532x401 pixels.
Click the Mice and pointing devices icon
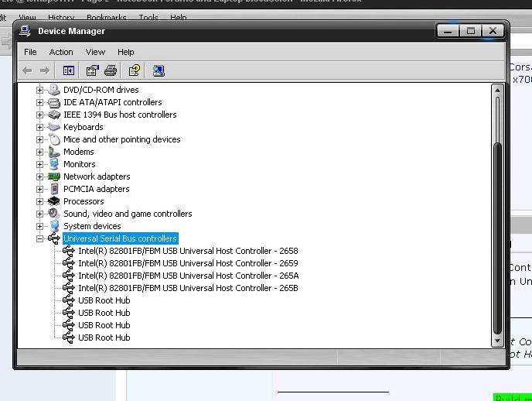click(53, 139)
